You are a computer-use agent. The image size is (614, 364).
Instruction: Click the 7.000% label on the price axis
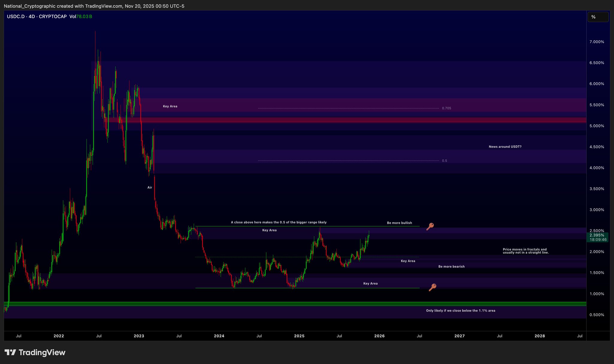click(x=597, y=42)
